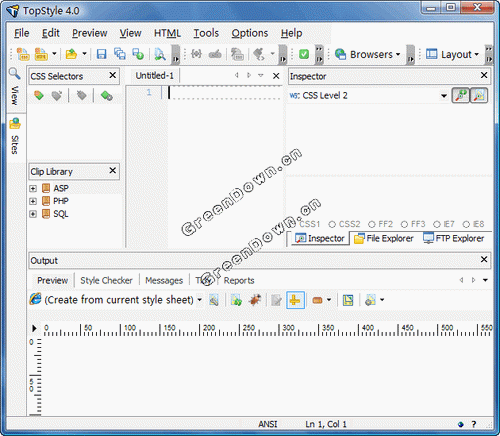
Task: Open the Browsers dropdown menu
Action: click(x=367, y=54)
